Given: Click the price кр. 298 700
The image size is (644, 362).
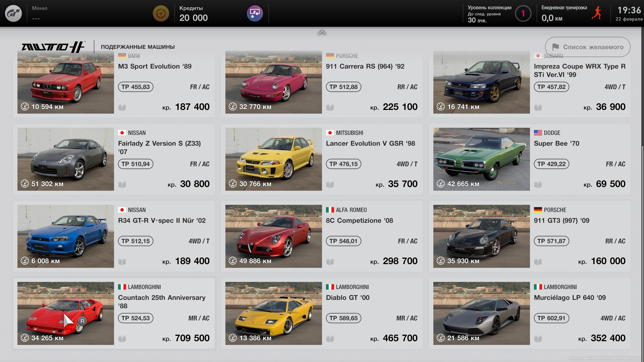Looking at the screenshot, I should tap(394, 261).
